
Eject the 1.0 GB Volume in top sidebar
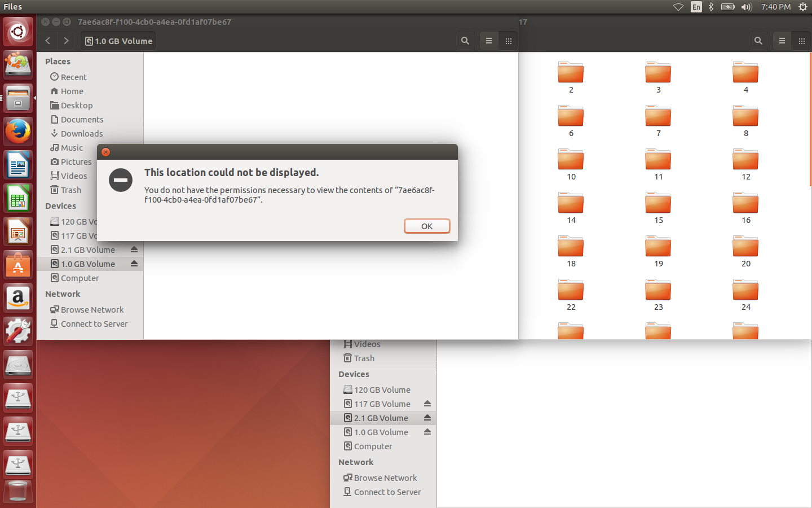coord(134,264)
